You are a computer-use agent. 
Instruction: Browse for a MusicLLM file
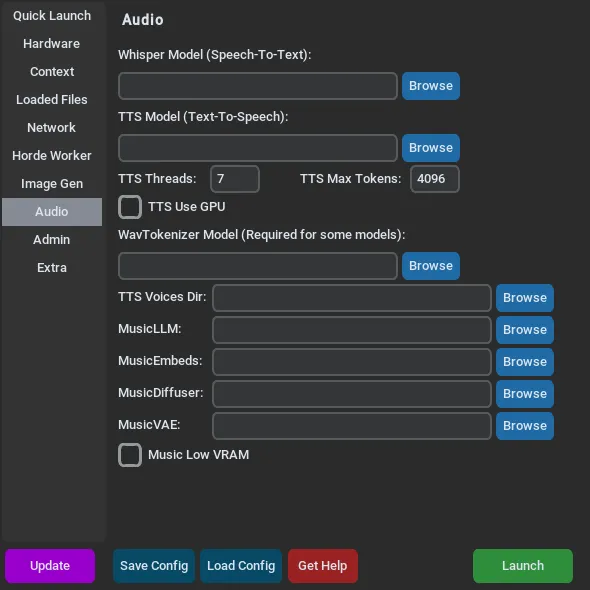click(x=525, y=330)
